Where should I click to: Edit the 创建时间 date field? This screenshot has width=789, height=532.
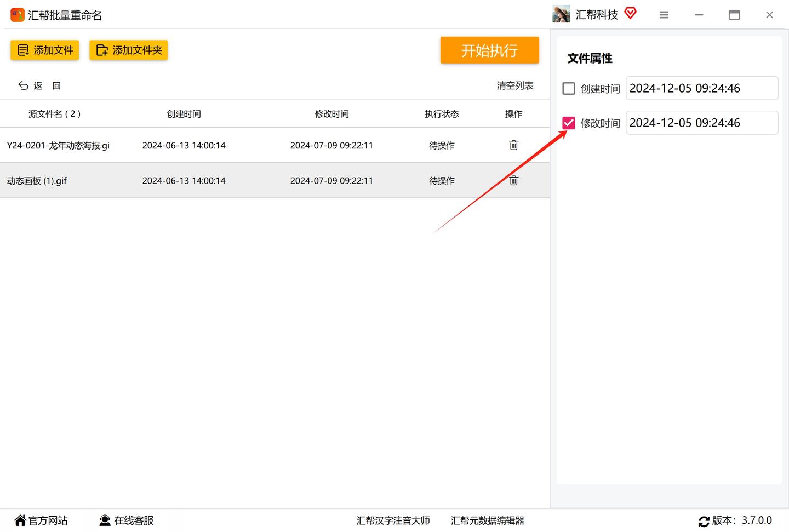[x=702, y=88]
